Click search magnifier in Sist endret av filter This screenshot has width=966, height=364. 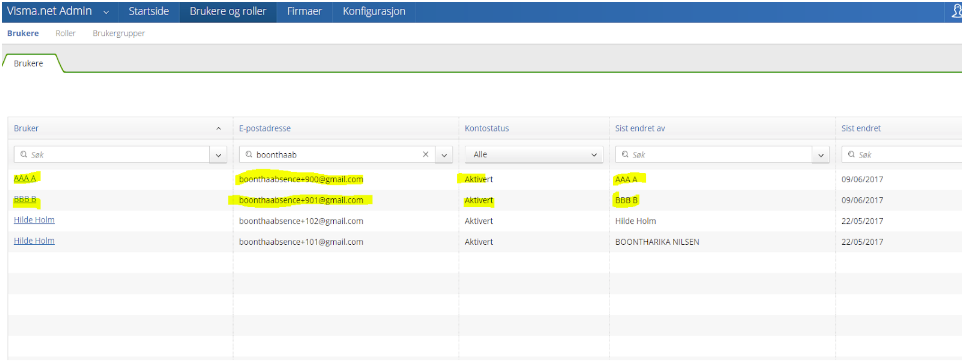tap(626, 155)
